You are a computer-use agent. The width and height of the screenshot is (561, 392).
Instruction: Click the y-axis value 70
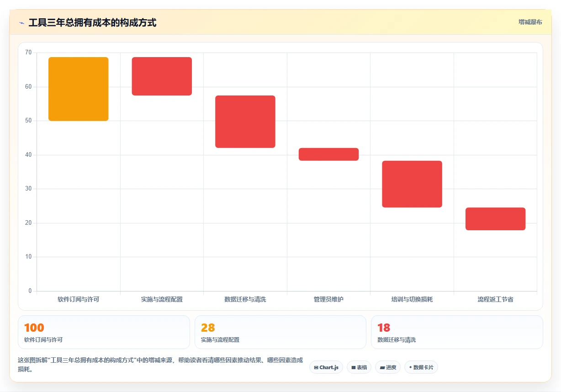pyautogui.click(x=28, y=53)
